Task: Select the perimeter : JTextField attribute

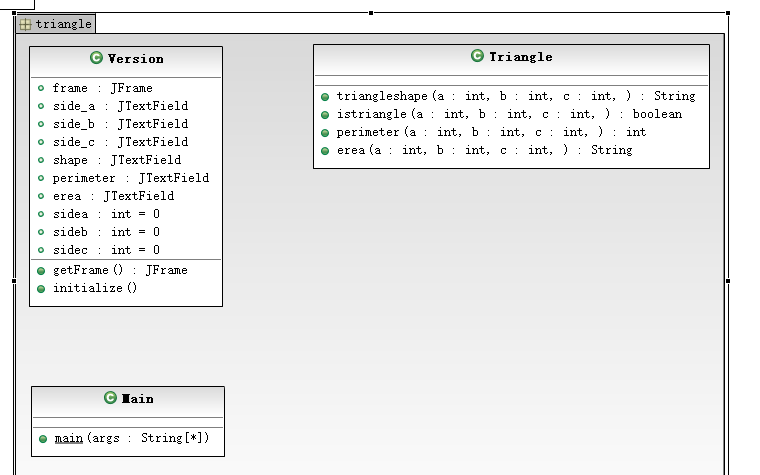Action: click(131, 178)
